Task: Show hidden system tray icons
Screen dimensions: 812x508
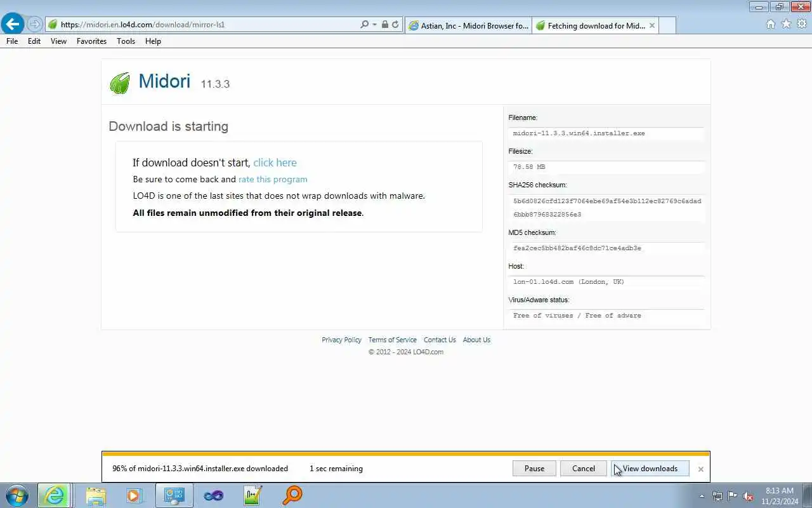Action: 702,496
